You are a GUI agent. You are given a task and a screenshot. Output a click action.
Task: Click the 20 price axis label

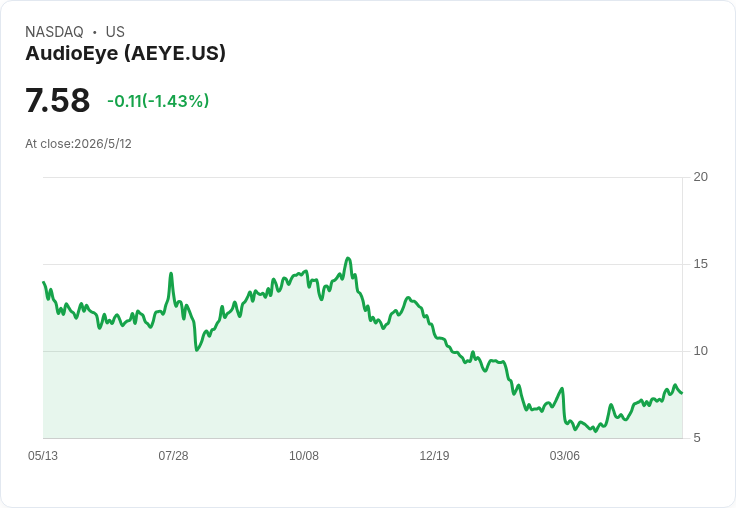click(701, 177)
